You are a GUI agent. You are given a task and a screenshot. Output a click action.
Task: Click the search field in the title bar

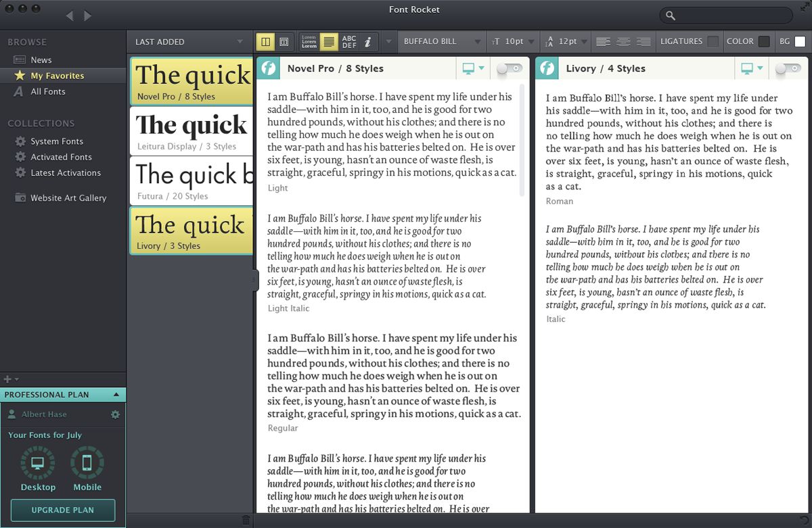coord(726,16)
